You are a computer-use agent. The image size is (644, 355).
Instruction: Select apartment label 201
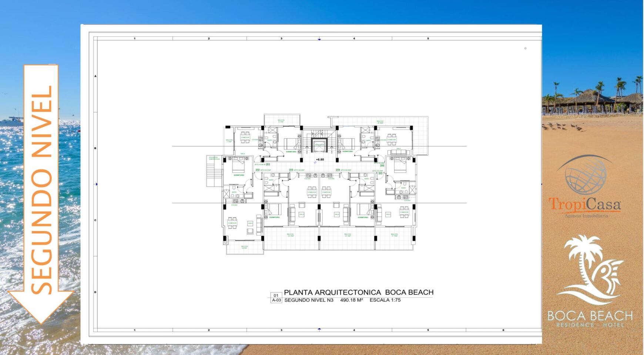(268, 164)
